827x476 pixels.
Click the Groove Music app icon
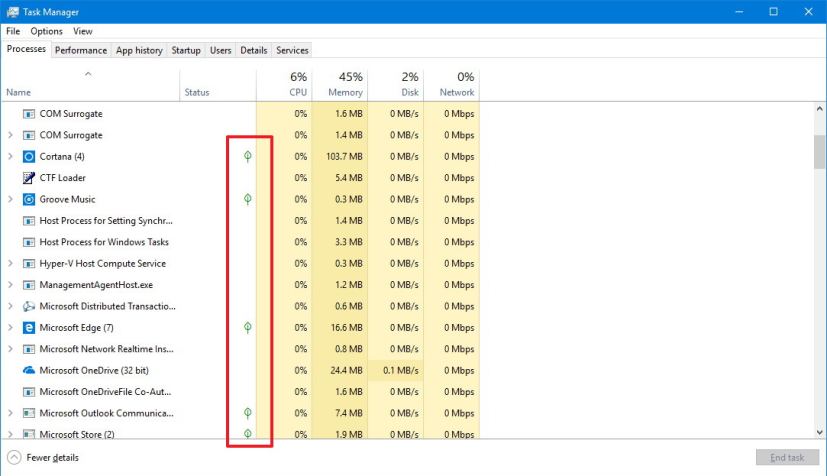coord(29,199)
